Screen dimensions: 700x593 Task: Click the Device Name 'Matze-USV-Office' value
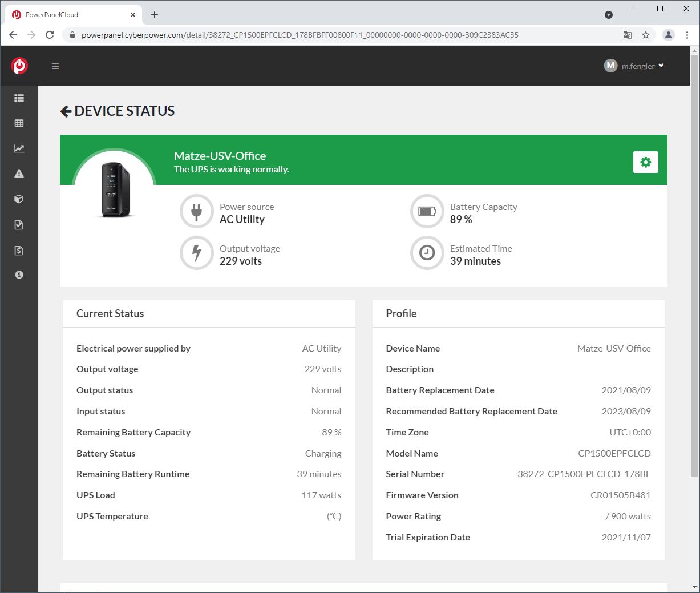pos(614,349)
